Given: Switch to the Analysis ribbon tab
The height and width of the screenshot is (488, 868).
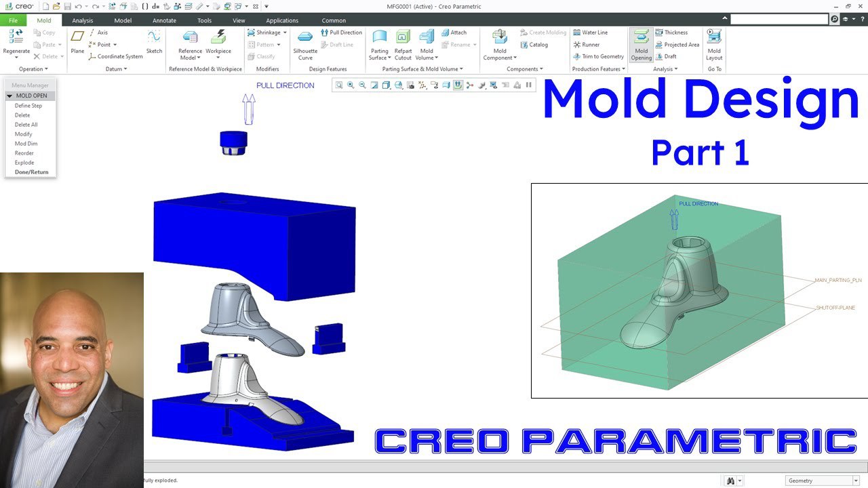Looking at the screenshot, I should [83, 20].
